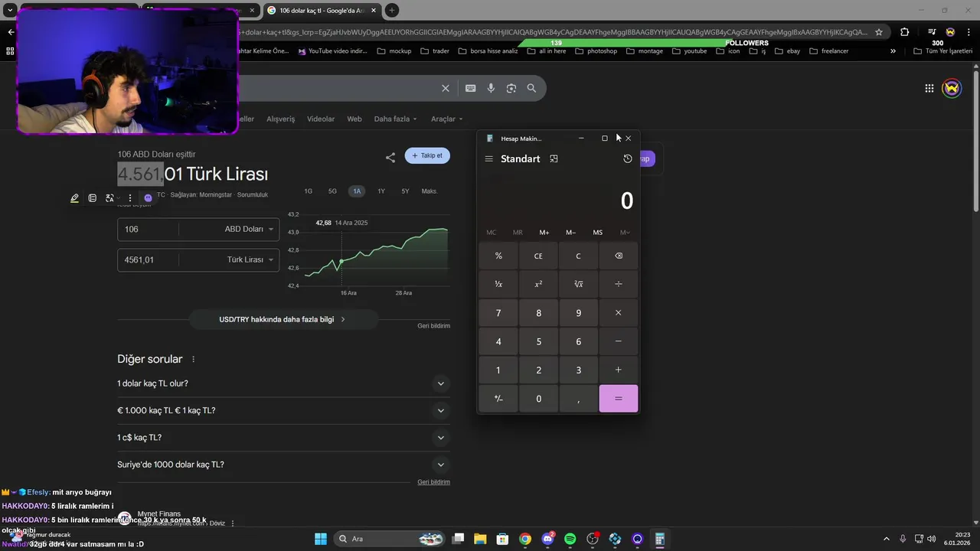Click the multiplication operator key
Screen dimensions: 980x551
619,313
